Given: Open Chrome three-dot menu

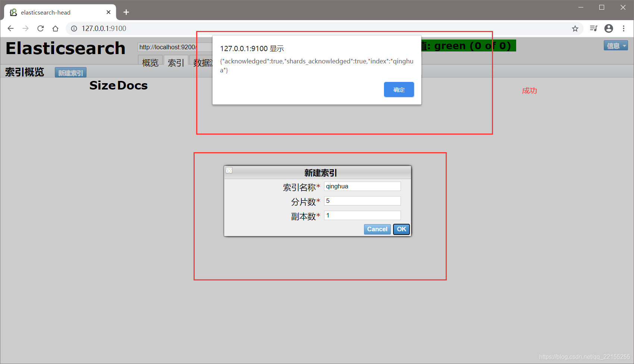Looking at the screenshot, I should point(624,28).
